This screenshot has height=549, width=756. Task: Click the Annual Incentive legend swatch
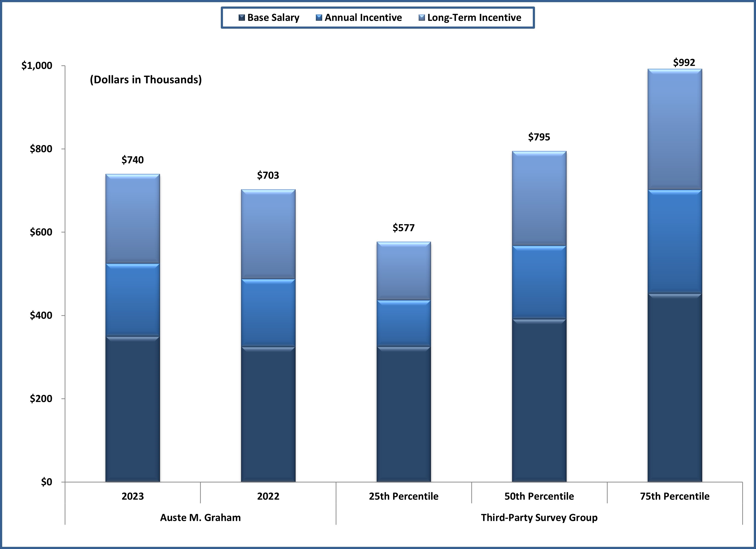click(x=319, y=18)
